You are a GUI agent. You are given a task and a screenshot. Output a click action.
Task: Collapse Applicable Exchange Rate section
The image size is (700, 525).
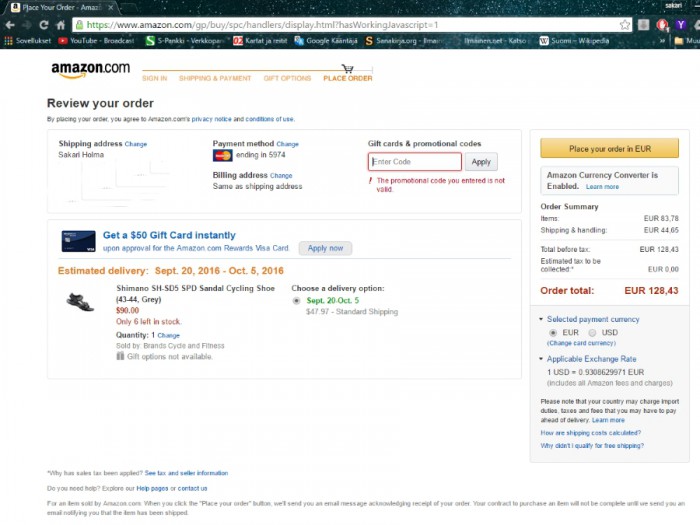pos(541,359)
